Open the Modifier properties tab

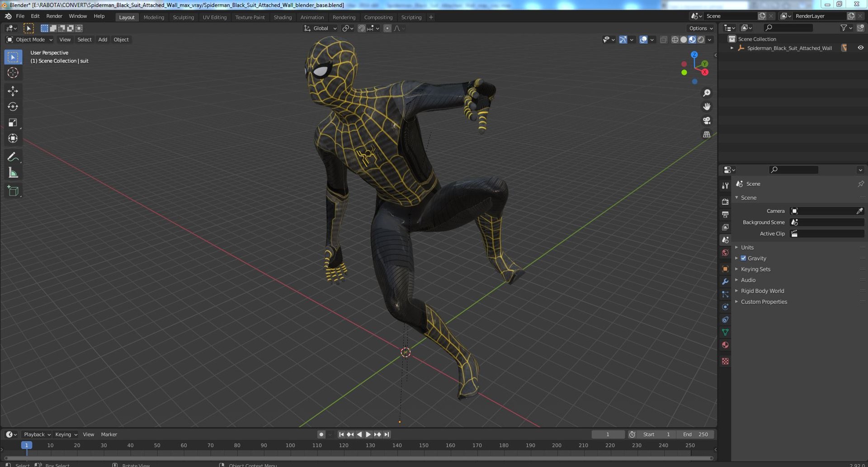coord(725,281)
